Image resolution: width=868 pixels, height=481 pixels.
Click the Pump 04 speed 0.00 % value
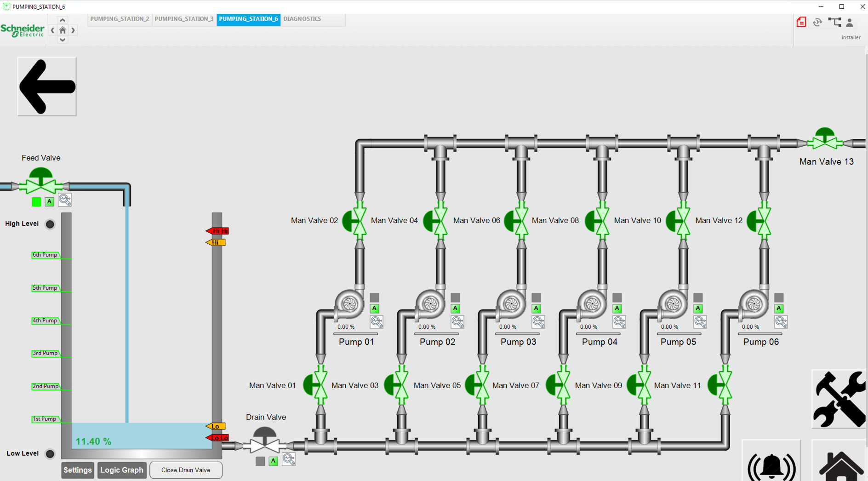(588, 327)
